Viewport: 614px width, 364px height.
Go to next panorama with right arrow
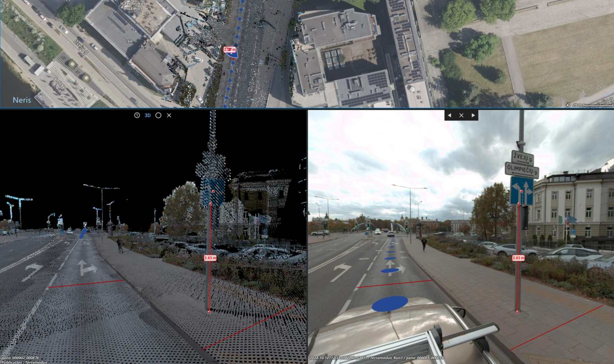473,115
